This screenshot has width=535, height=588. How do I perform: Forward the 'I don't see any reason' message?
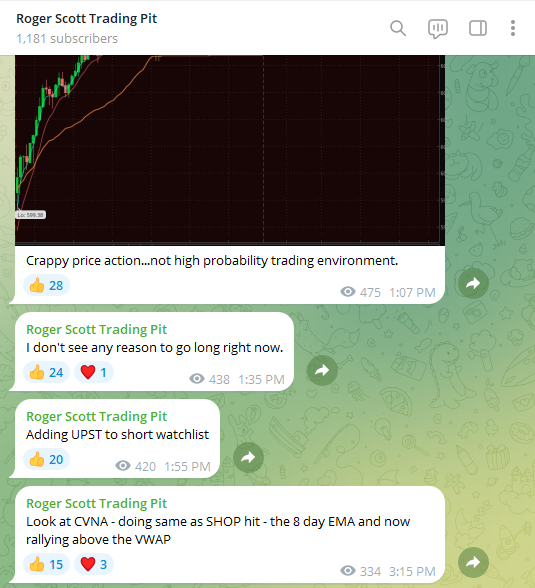(x=322, y=370)
